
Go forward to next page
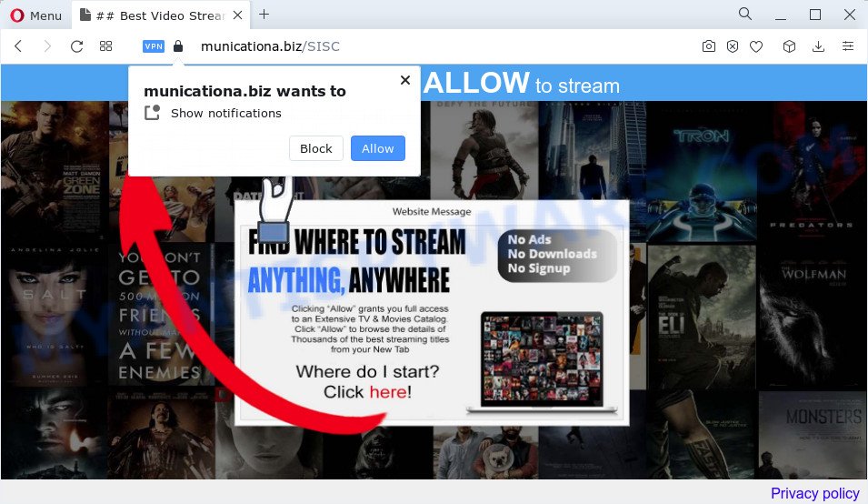click(47, 46)
